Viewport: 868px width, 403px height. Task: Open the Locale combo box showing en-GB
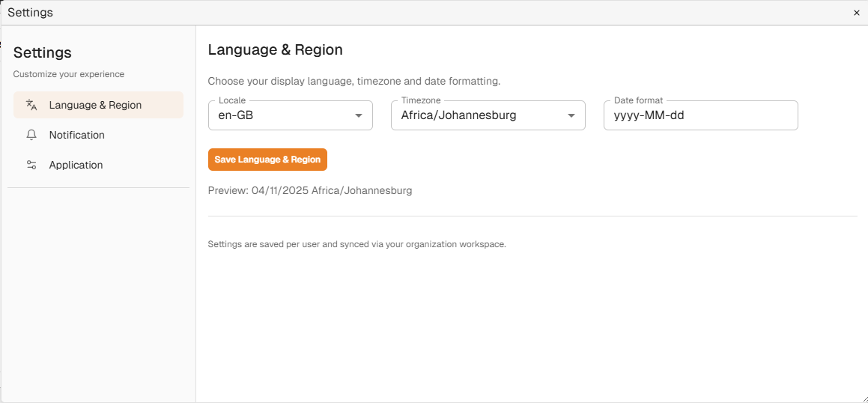click(281, 115)
